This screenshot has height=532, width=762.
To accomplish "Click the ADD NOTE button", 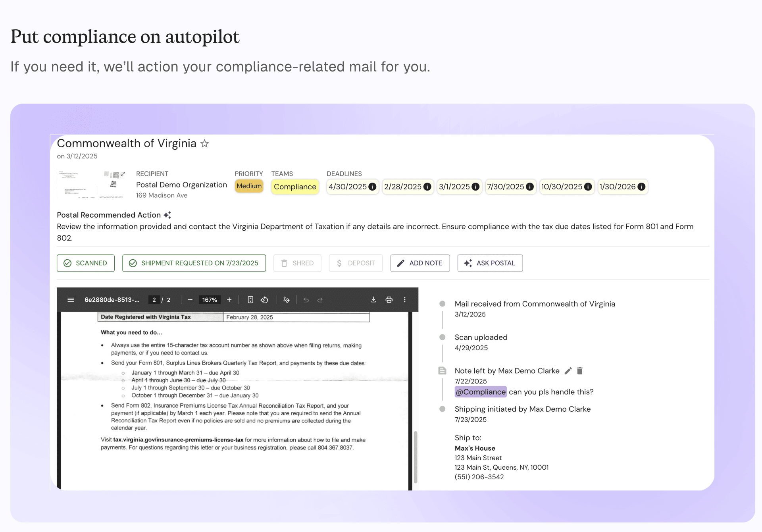I will (420, 263).
